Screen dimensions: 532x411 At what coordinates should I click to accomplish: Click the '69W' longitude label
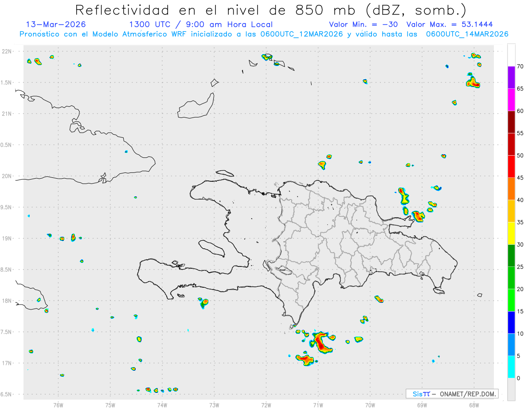point(422,404)
